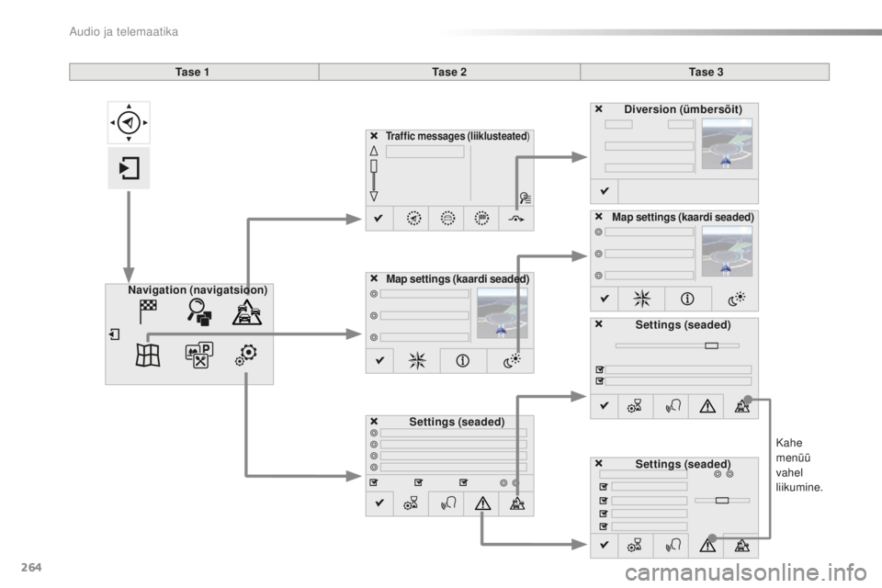The height and width of the screenshot is (588, 882).
Task: Click the Tase 3 column header
Action: [706, 72]
